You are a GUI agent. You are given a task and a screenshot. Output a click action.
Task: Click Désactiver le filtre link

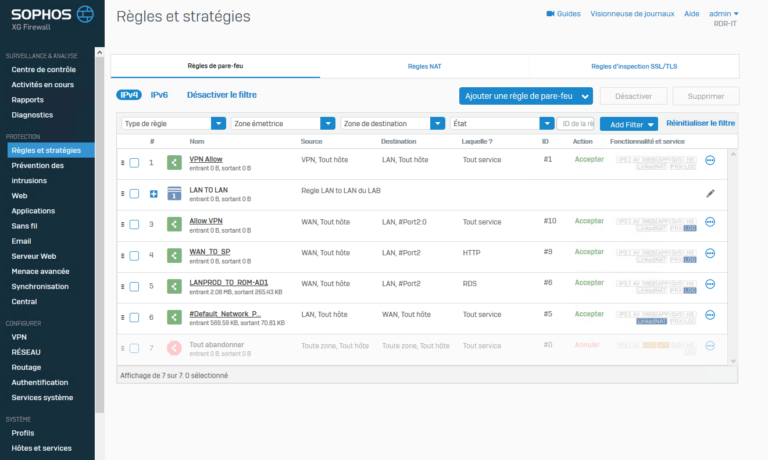coord(221,95)
